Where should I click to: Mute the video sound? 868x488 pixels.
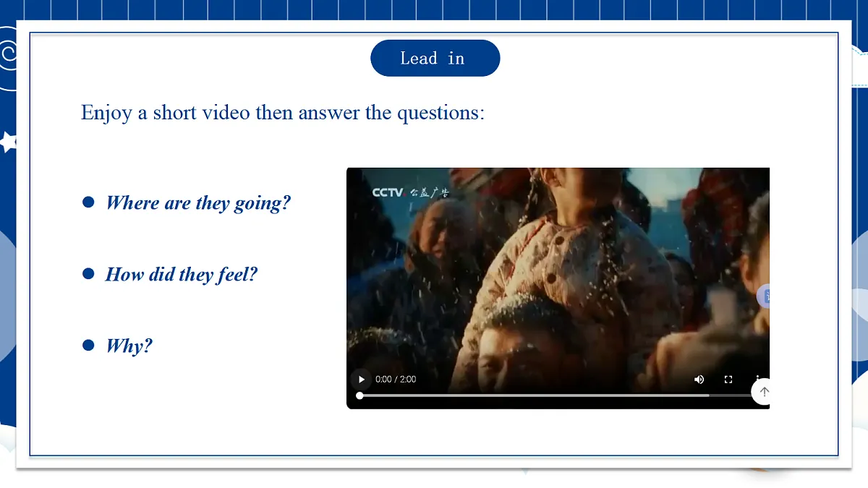coord(699,380)
